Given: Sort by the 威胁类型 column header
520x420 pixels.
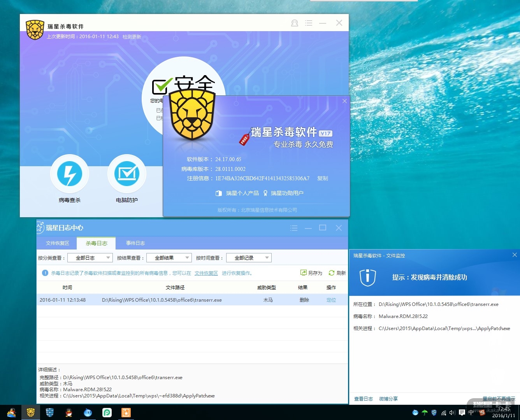Looking at the screenshot, I should point(267,288).
